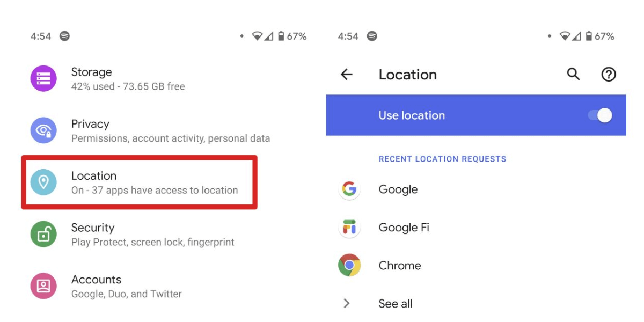Click the search magnifier on Location screen

click(x=573, y=75)
